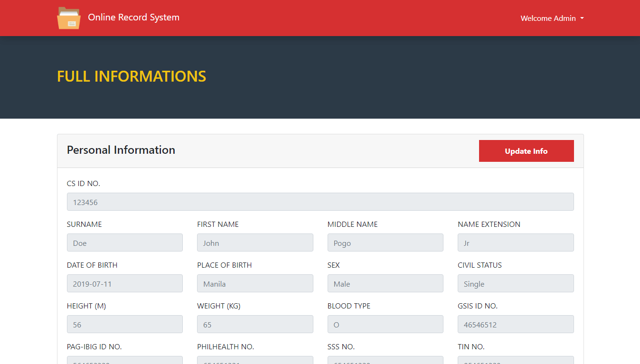The width and height of the screenshot is (640, 364).
Task: Click the NAME EXTENSION label
Action: click(489, 224)
